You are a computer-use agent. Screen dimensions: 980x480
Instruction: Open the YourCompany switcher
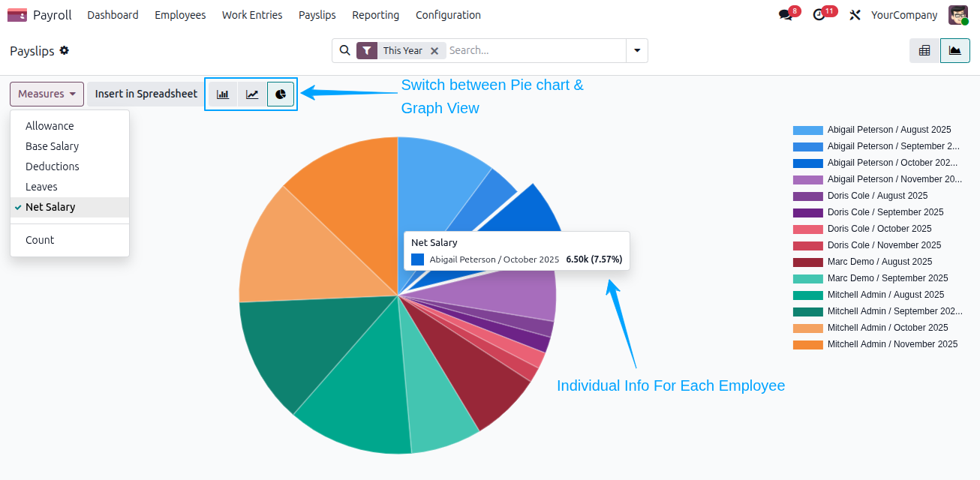[904, 15]
